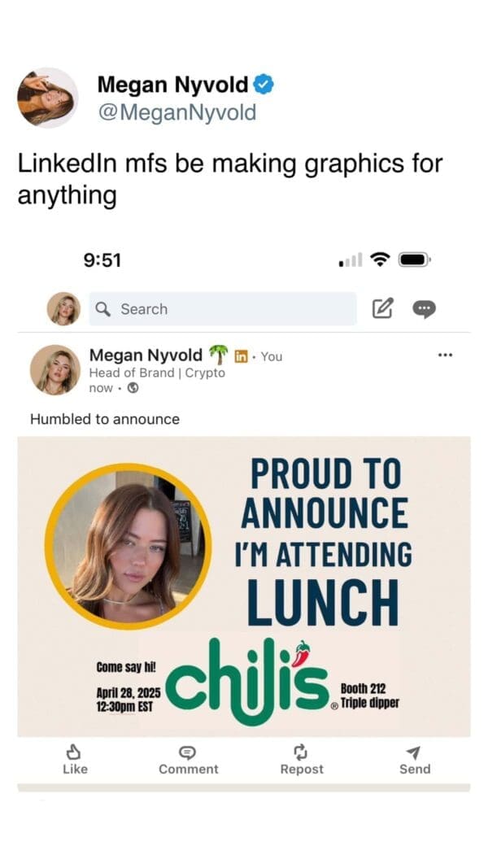Click the "Humbled to announce" post text
Viewport: 488px width, 868px height.
(x=105, y=419)
